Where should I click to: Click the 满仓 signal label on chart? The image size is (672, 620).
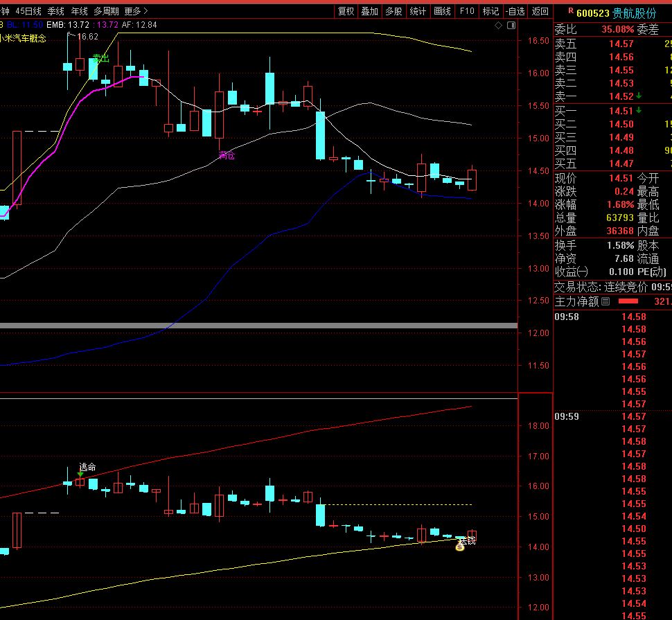click(227, 156)
